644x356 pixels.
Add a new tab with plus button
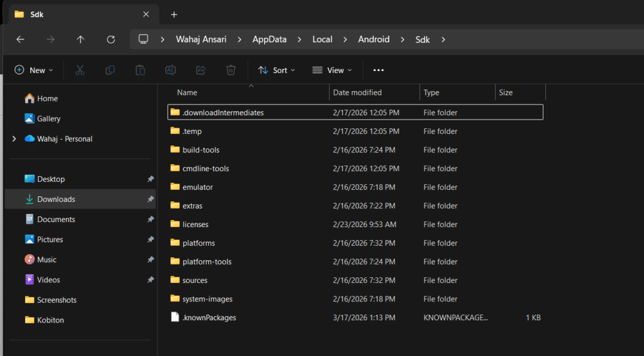pyautogui.click(x=174, y=14)
